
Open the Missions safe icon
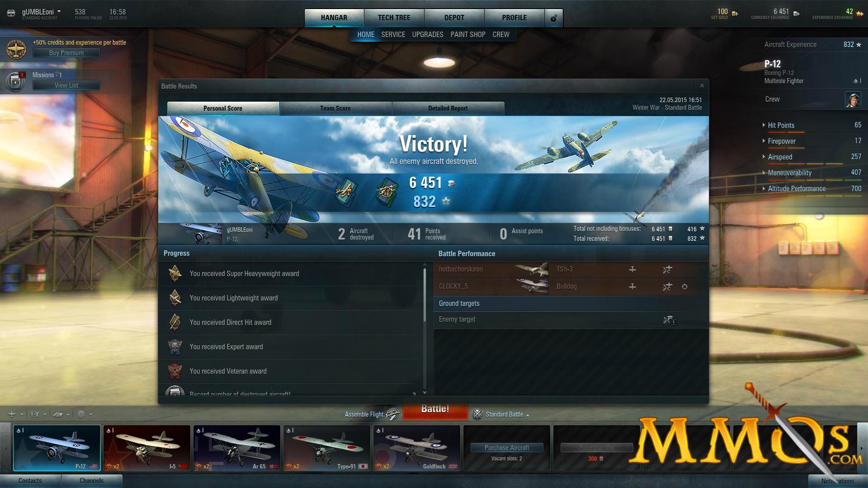click(x=15, y=81)
